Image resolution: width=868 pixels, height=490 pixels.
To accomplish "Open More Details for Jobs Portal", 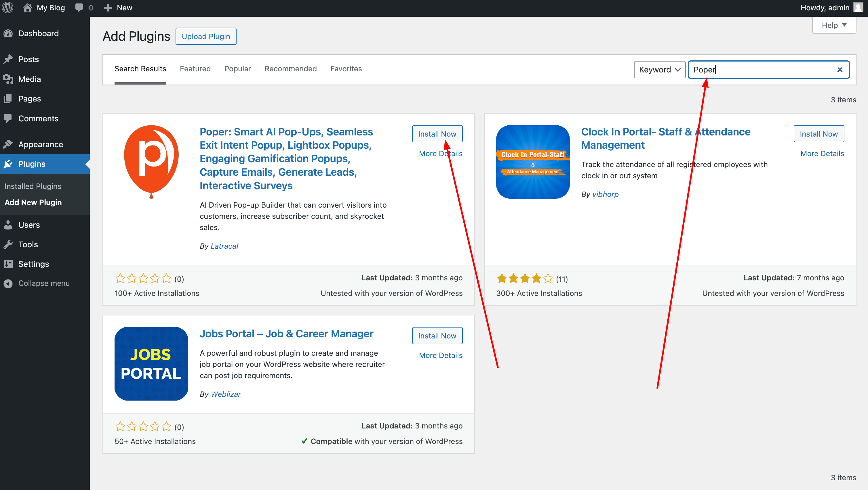I will (x=440, y=355).
